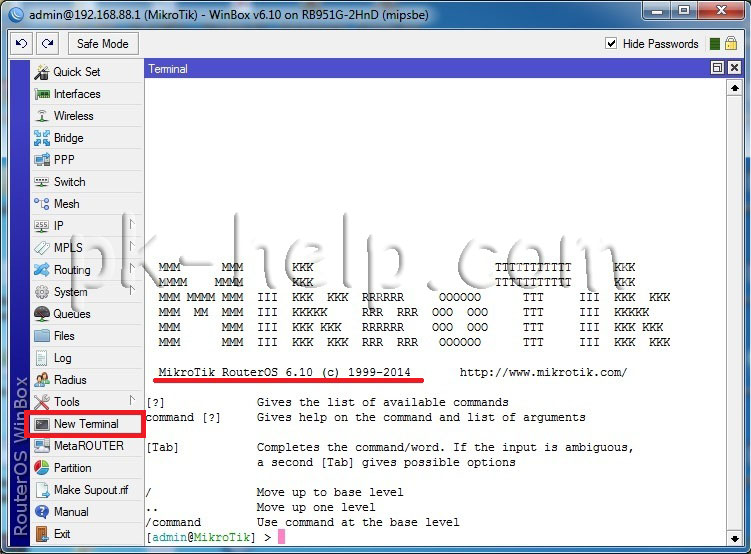This screenshot has width=751, height=554.
Task: Open the Switch icon
Action: pyautogui.click(x=42, y=182)
